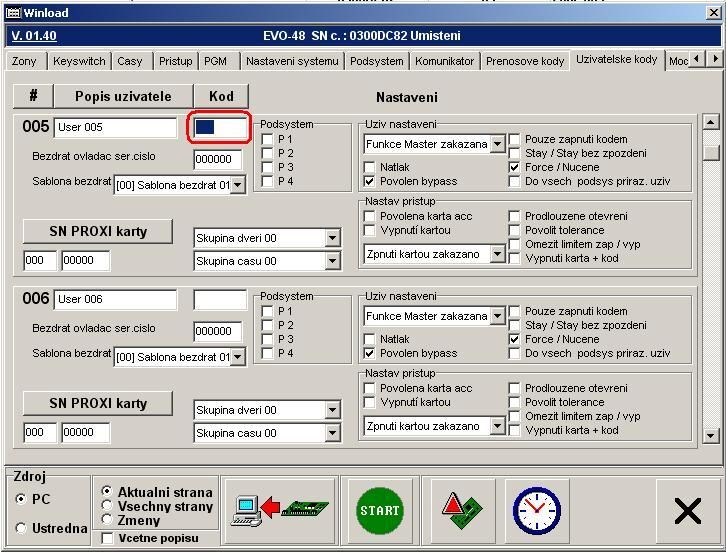Expand Funkce Master dropdown for User 005
726x552 pixels.
click(497, 144)
